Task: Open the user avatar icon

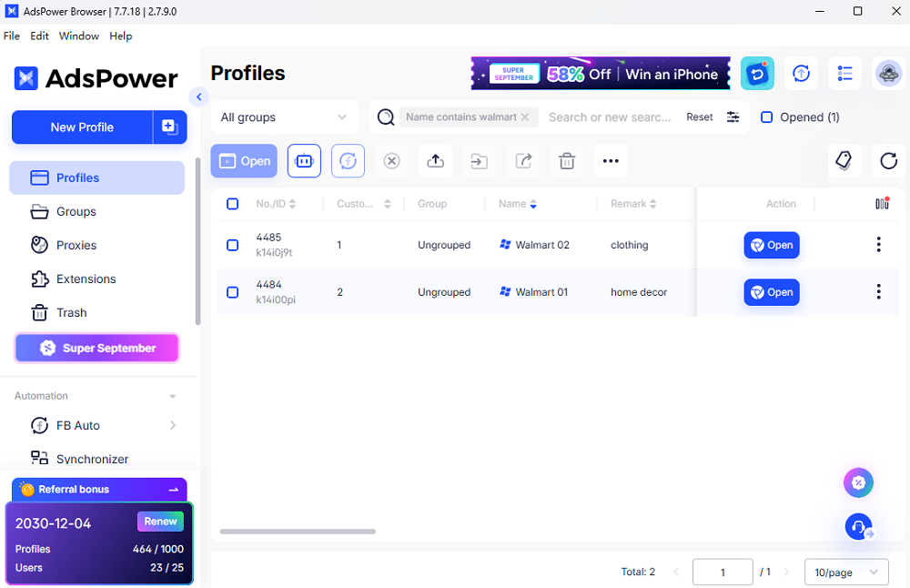Action: (888, 73)
